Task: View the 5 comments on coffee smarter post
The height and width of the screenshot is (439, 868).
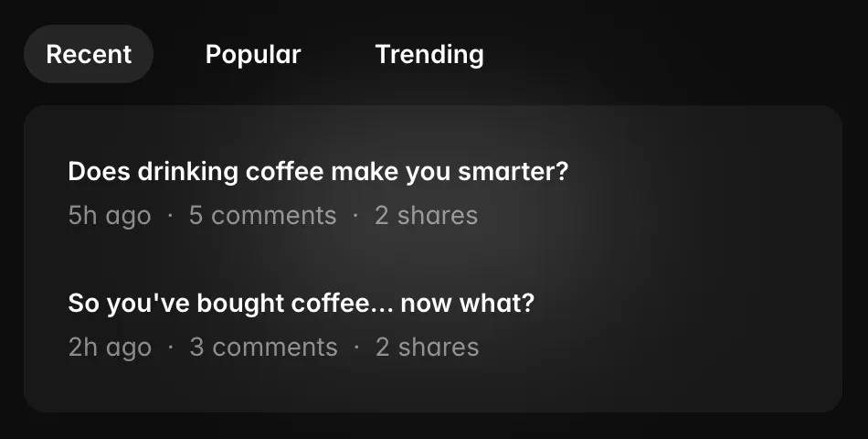Action: (x=262, y=216)
